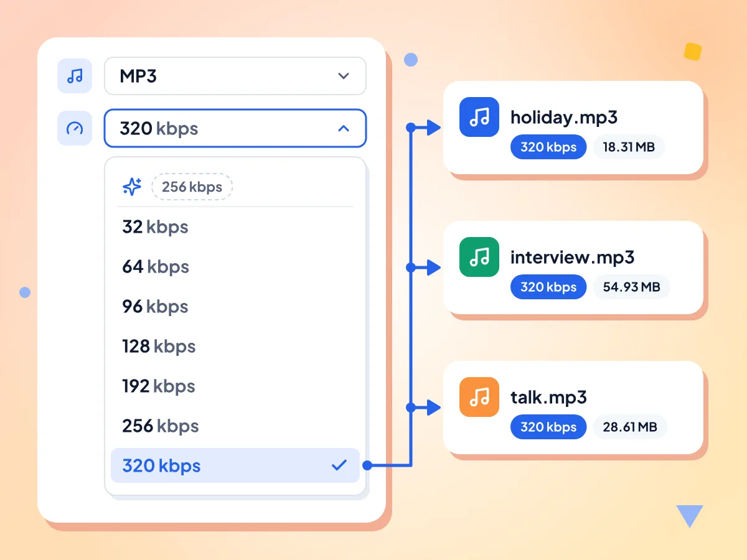This screenshot has height=560, width=747.
Task: Click the 18.31 MB size label
Action: [x=629, y=147]
